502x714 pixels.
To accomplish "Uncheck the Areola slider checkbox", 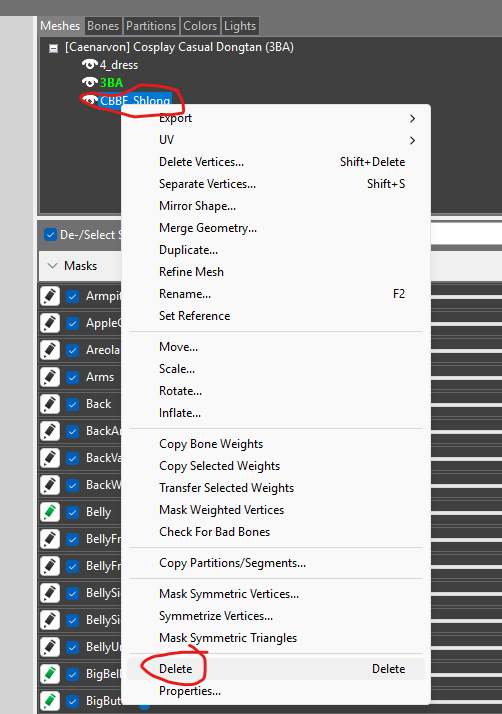I will click(72, 350).
